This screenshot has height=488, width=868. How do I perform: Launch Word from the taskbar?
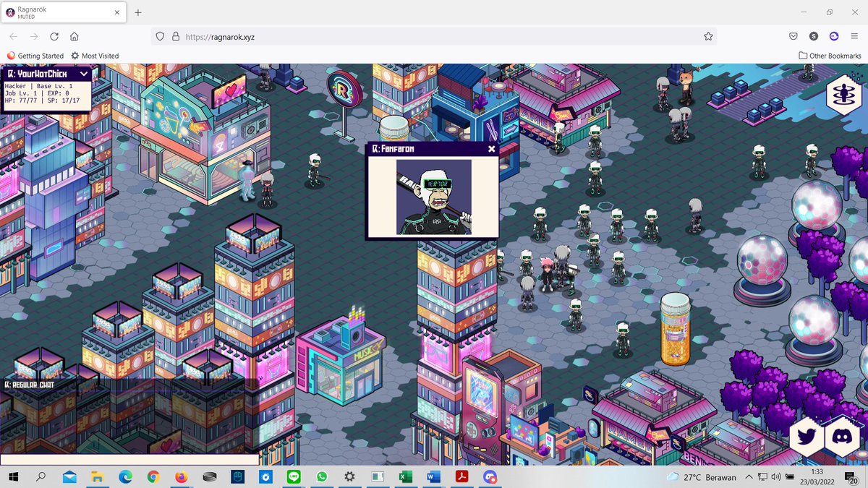[434, 477]
